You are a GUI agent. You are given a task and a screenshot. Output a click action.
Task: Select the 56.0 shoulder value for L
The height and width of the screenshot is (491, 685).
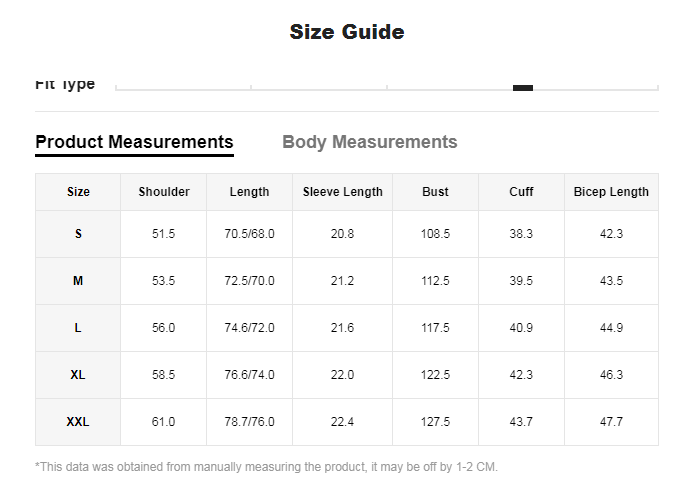[163, 328]
